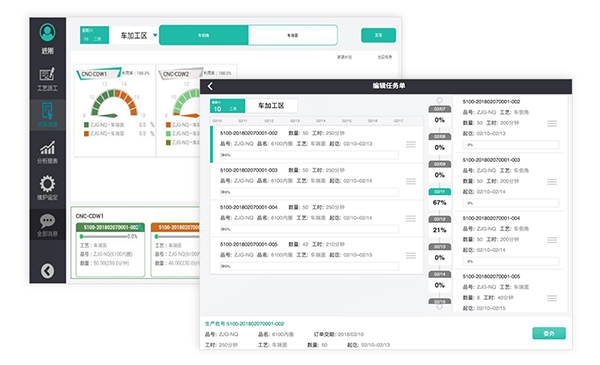Select the 02/09 date marker

[x=439, y=171]
